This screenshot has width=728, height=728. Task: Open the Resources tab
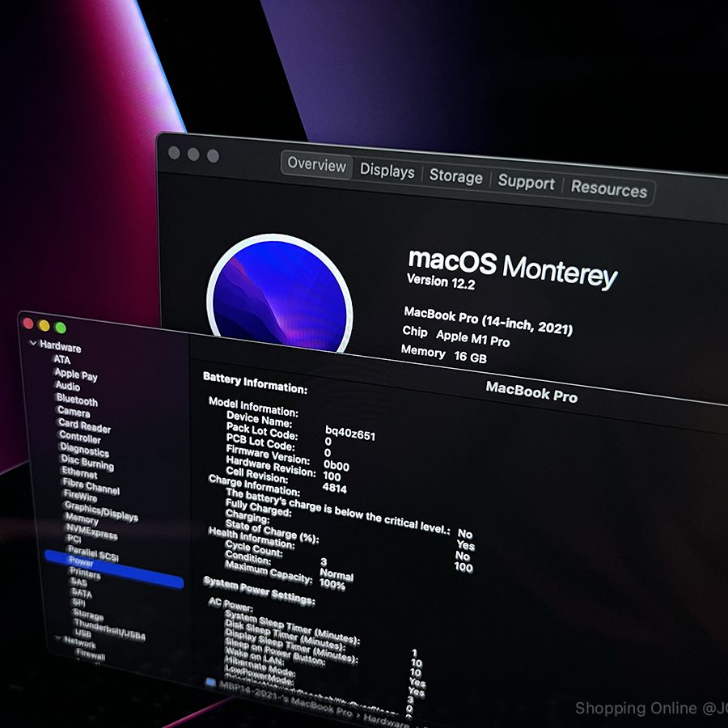click(608, 189)
